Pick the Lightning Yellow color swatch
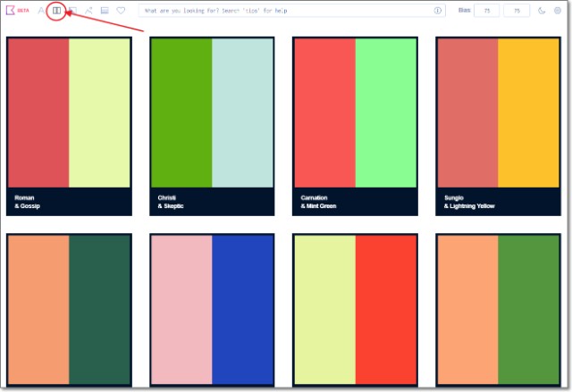 pyautogui.click(x=528, y=113)
